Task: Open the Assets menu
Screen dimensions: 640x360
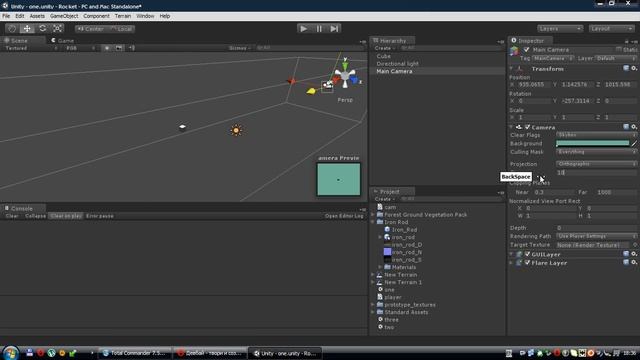Action: 37,16
